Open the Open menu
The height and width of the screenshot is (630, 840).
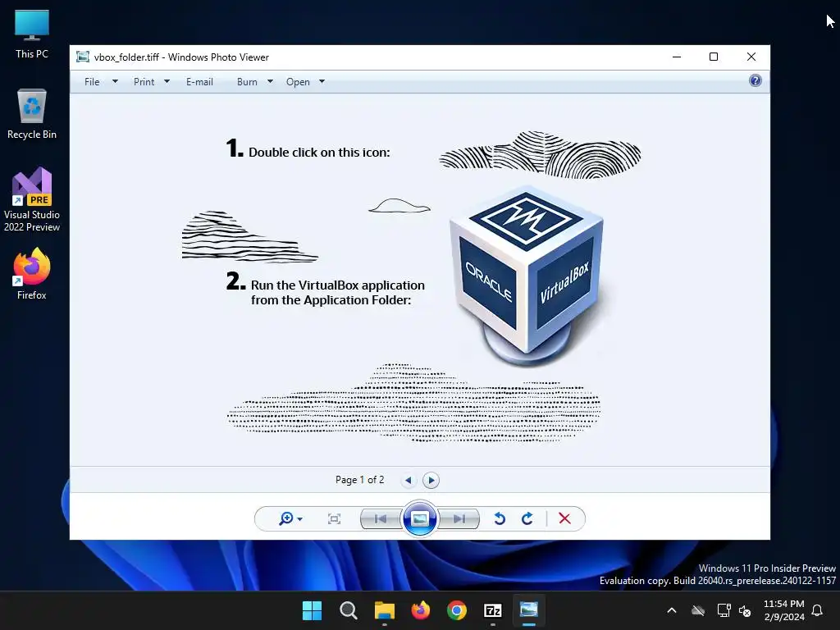tap(298, 82)
